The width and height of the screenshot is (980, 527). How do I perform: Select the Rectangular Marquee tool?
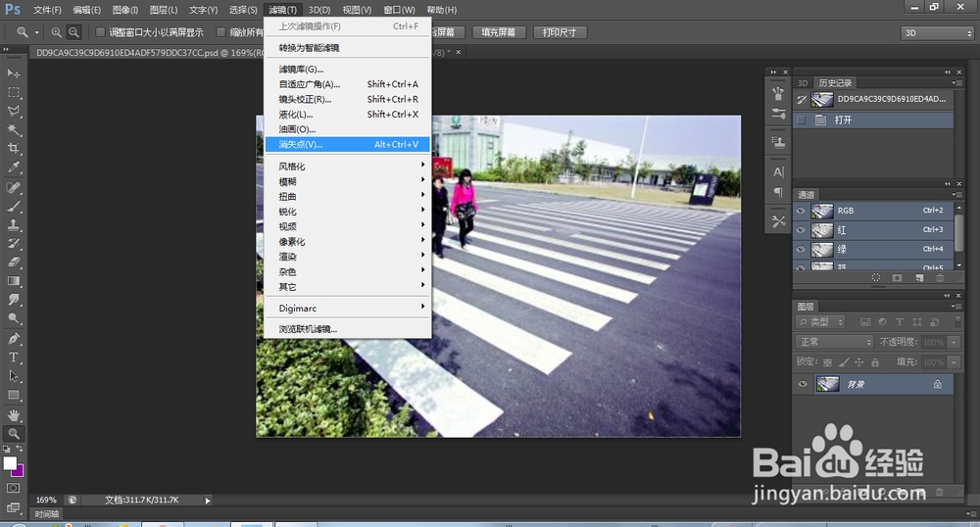click(x=13, y=92)
